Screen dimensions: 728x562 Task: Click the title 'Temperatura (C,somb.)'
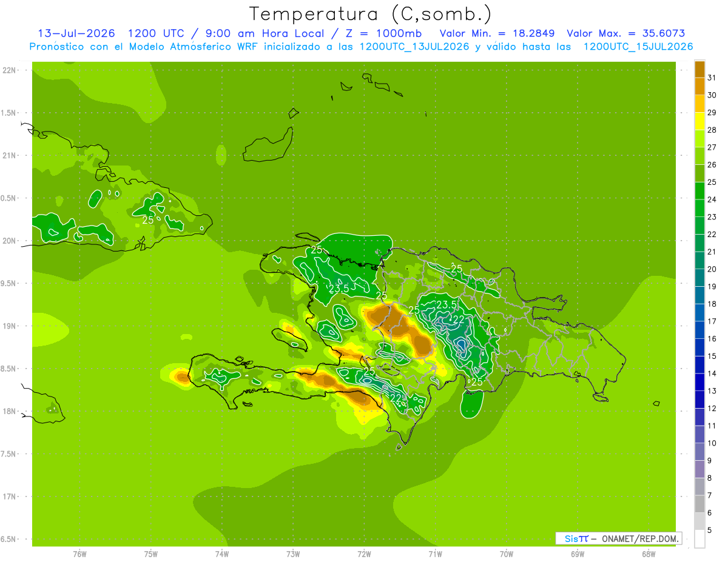pos(369,14)
